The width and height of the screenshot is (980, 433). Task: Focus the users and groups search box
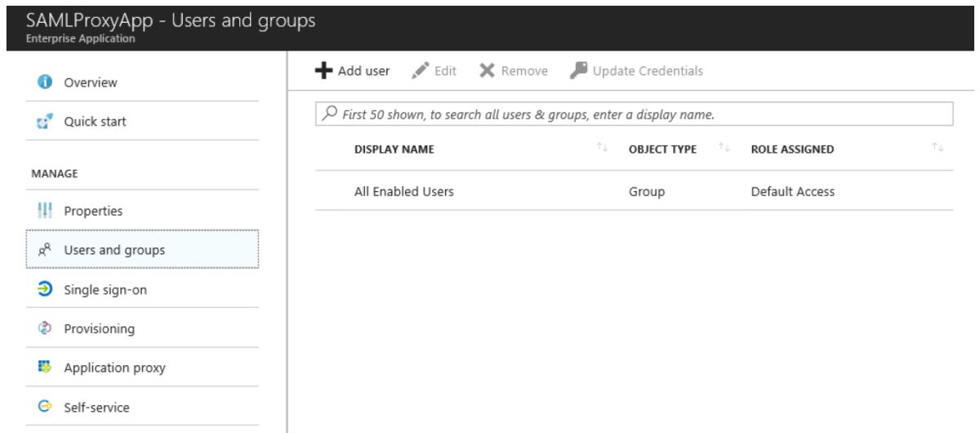pyautogui.click(x=635, y=114)
